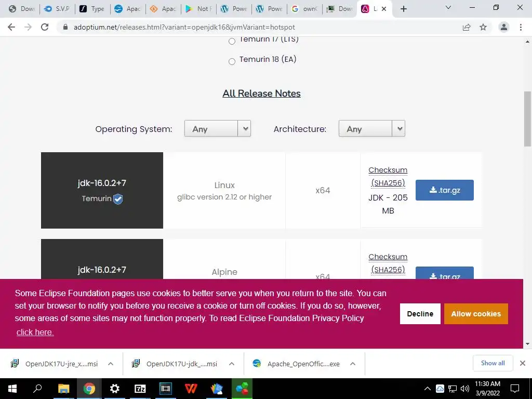The image size is (532, 399).
Task: Open the red, blue and green blocks taskbar icon
Action: pos(242,389)
